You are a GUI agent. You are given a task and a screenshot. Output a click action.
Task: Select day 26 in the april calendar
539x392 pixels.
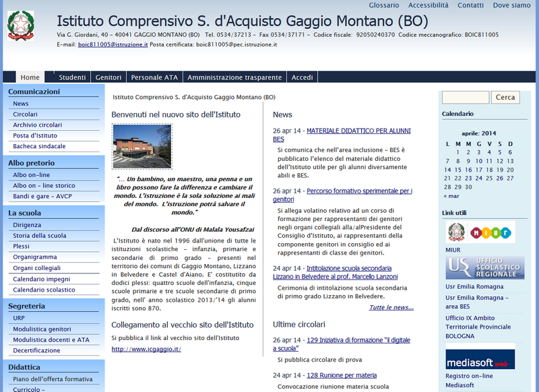point(500,178)
